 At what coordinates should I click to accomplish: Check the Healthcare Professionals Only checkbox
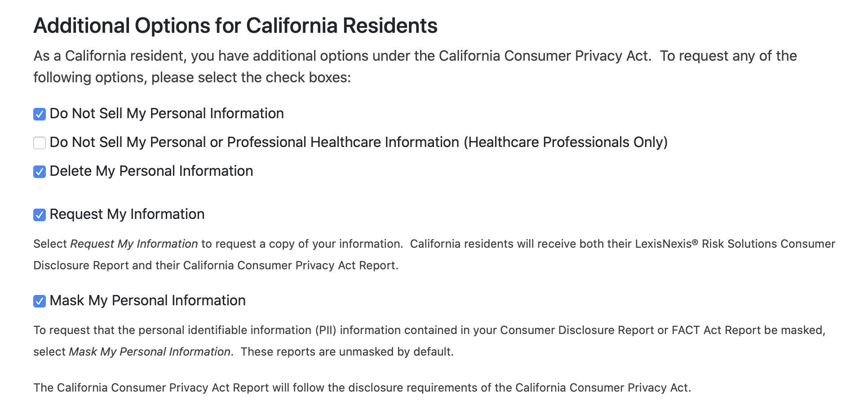[x=40, y=143]
